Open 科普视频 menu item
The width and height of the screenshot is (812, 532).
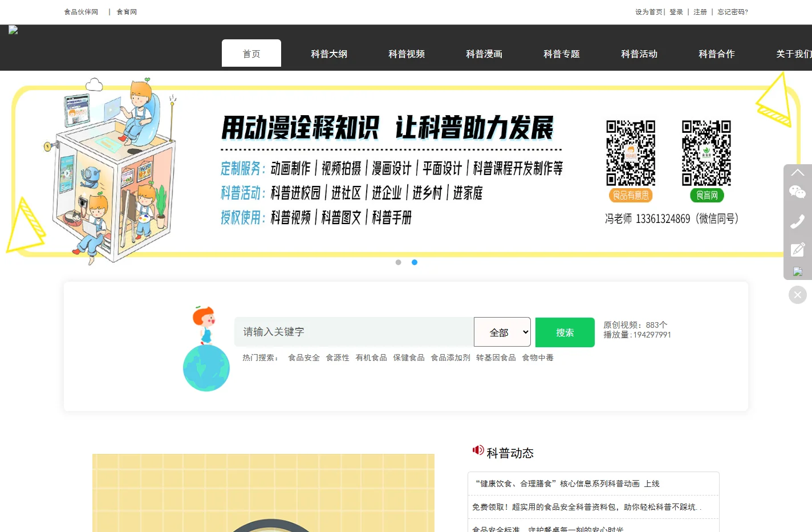(x=407, y=54)
